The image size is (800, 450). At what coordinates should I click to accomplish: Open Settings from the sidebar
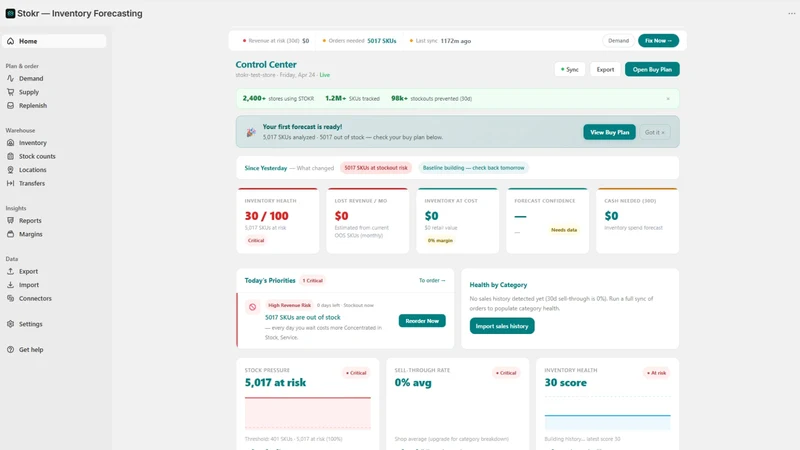pos(31,324)
